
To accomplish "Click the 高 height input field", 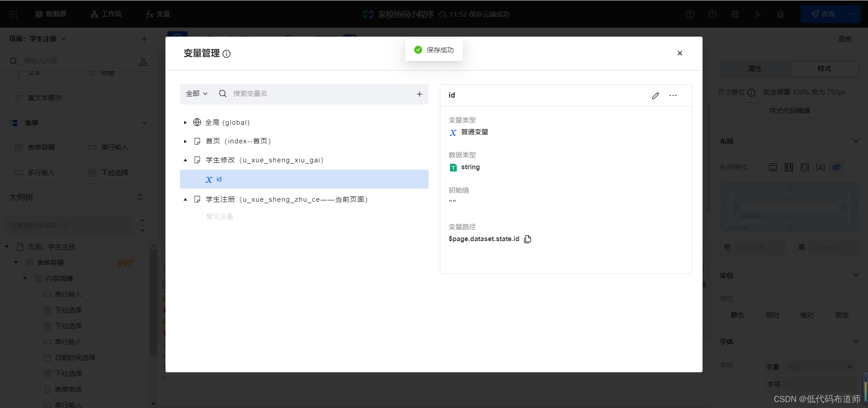I will coord(835,248).
